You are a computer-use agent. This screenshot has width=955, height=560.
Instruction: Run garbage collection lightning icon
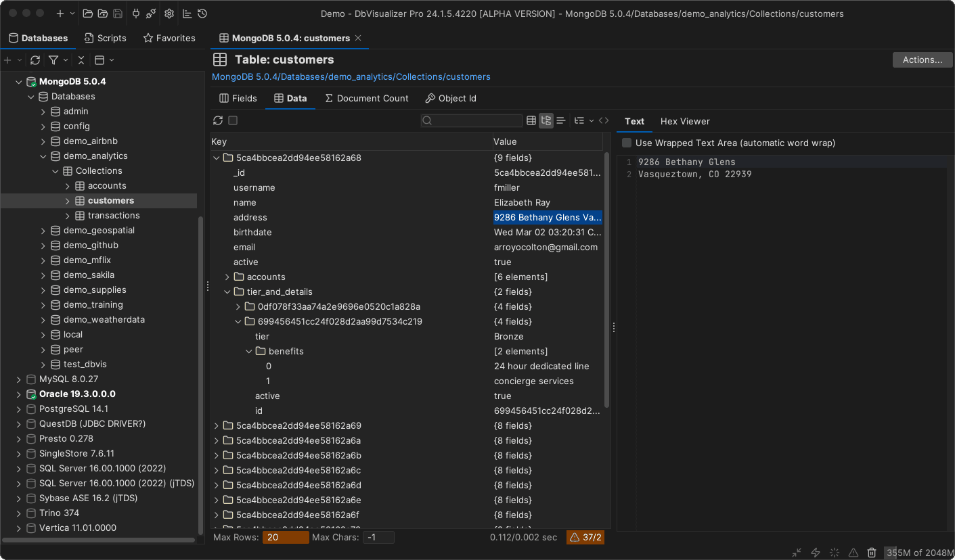pos(815,553)
